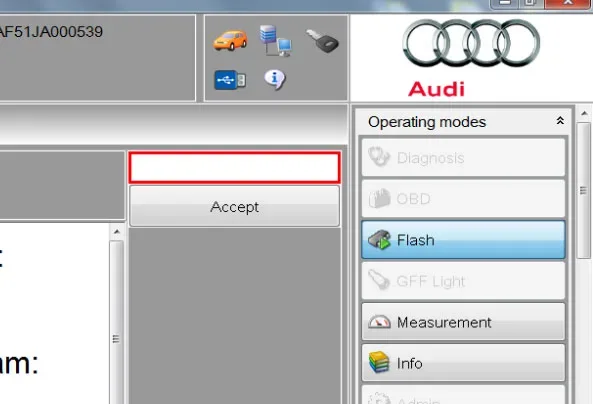Click the info speech bubble icon
The image size is (593, 404).
[x=275, y=79]
